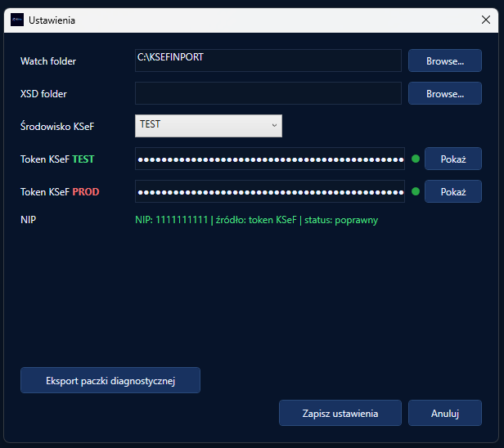Click the green status dot for the PROD token

click(415, 191)
